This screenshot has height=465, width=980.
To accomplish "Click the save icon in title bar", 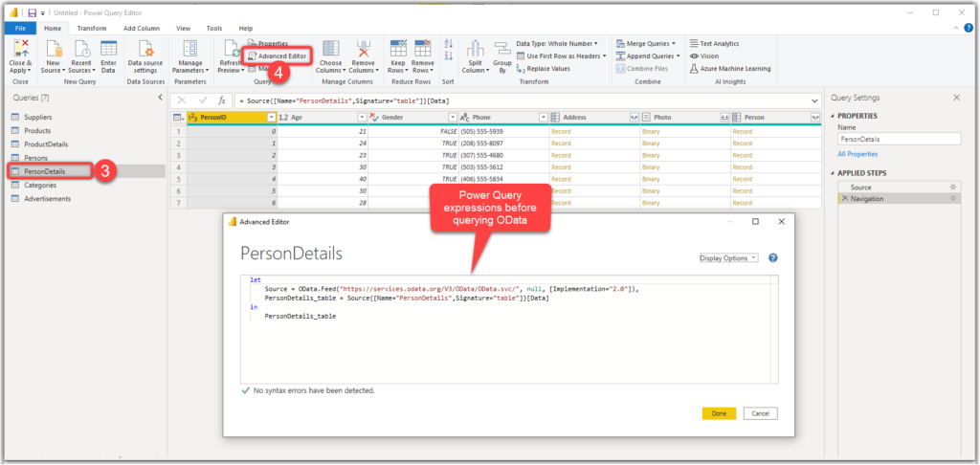I will 32,12.
